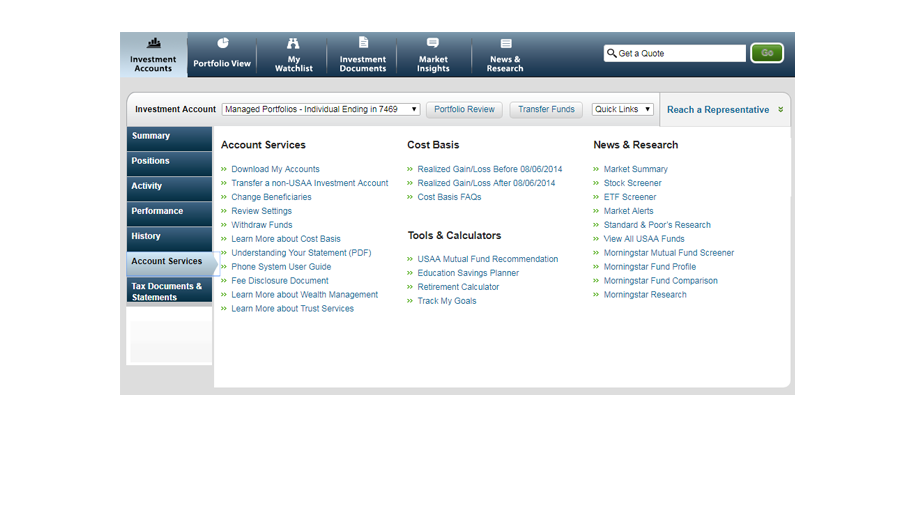Open the Quick Links dropdown
This screenshot has width=912, height=526.
click(x=622, y=109)
